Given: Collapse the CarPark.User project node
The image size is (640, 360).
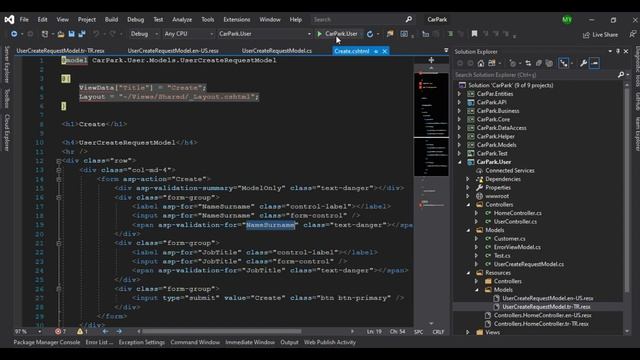Looking at the screenshot, I should 460,162.
